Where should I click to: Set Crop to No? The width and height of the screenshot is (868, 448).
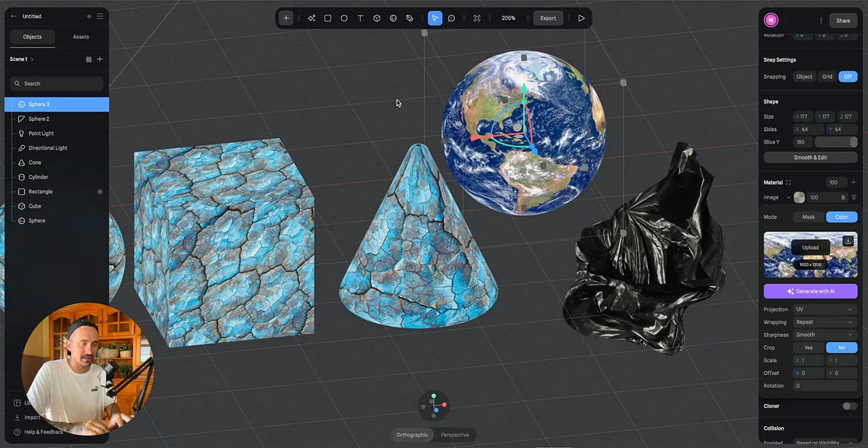[841, 347]
